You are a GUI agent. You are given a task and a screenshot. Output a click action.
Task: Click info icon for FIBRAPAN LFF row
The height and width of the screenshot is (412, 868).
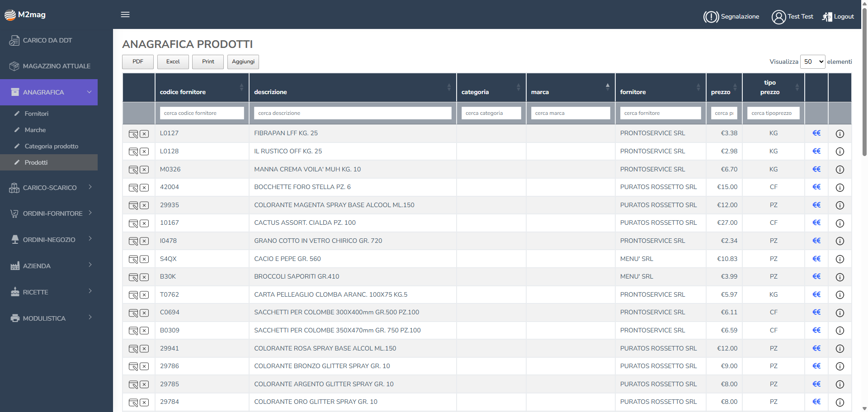tap(840, 134)
